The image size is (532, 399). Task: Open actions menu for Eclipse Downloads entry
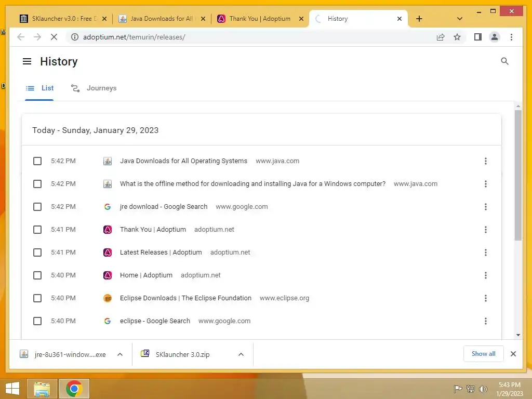pyautogui.click(x=486, y=298)
